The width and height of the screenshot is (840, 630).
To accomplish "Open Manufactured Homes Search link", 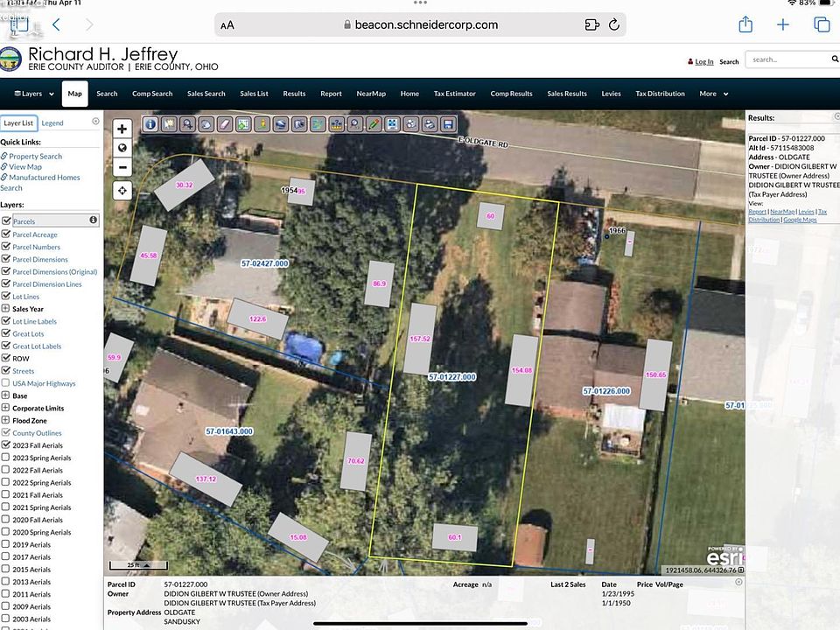I will click(x=40, y=183).
